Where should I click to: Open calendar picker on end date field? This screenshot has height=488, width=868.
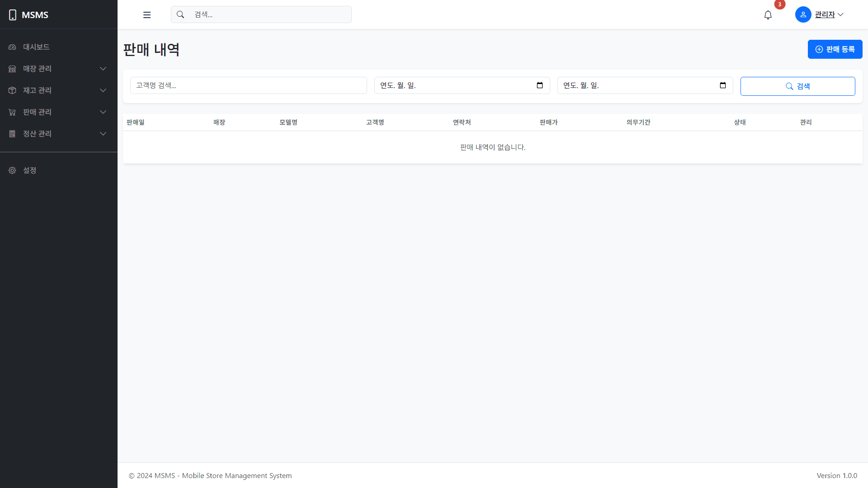point(723,85)
